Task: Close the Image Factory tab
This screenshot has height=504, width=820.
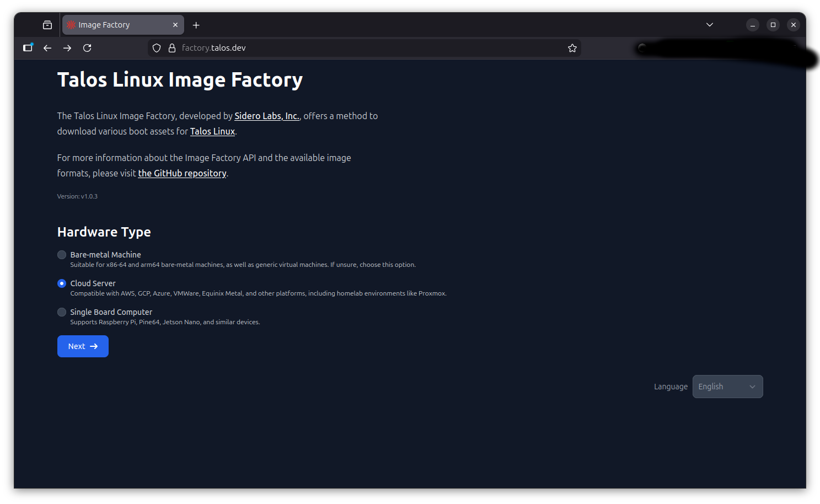Action: click(175, 25)
